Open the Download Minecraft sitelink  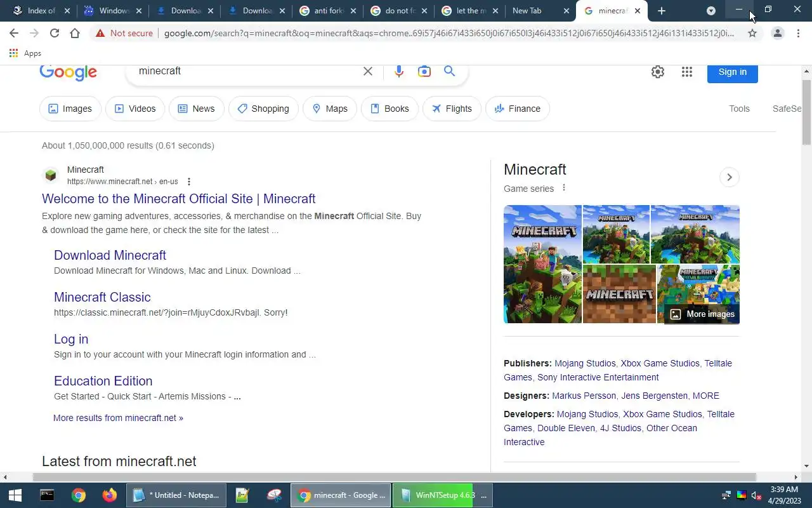[x=110, y=255]
